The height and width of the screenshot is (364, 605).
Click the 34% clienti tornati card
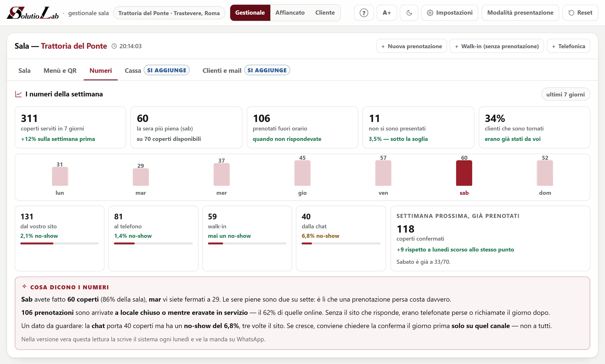click(534, 127)
